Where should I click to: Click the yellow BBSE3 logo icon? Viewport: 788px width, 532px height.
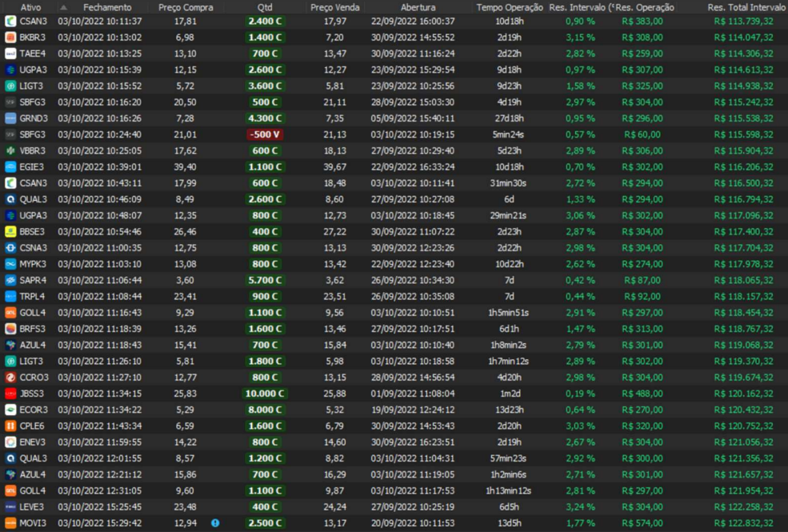pyautogui.click(x=10, y=231)
